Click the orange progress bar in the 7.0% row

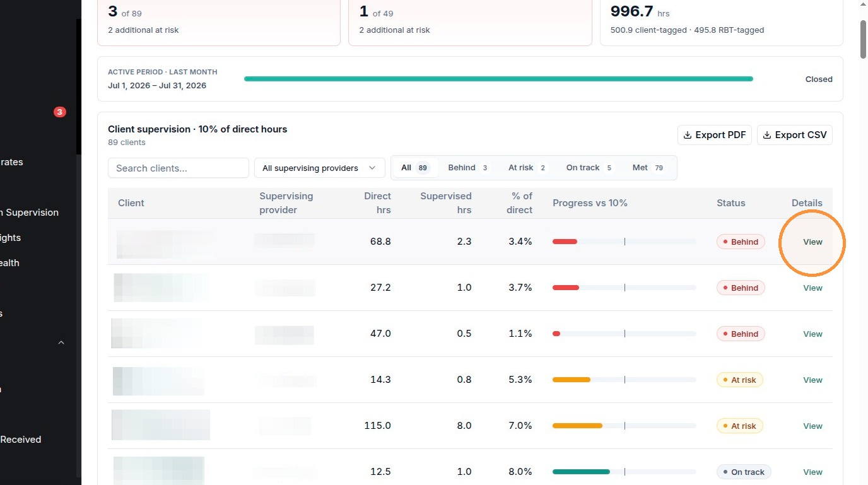pyautogui.click(x=577, y=426)
